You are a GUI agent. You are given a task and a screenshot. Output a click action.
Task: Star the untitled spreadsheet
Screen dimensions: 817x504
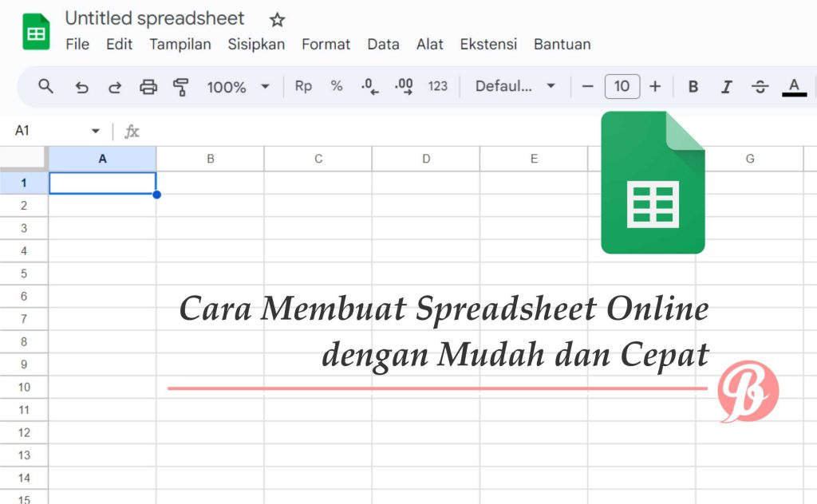[276, 18]
